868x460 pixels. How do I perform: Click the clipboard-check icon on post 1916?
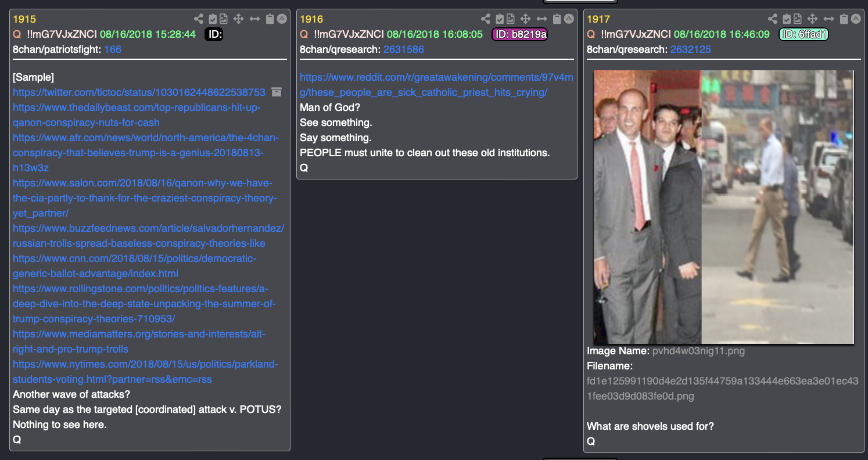(x=499, y=19)
